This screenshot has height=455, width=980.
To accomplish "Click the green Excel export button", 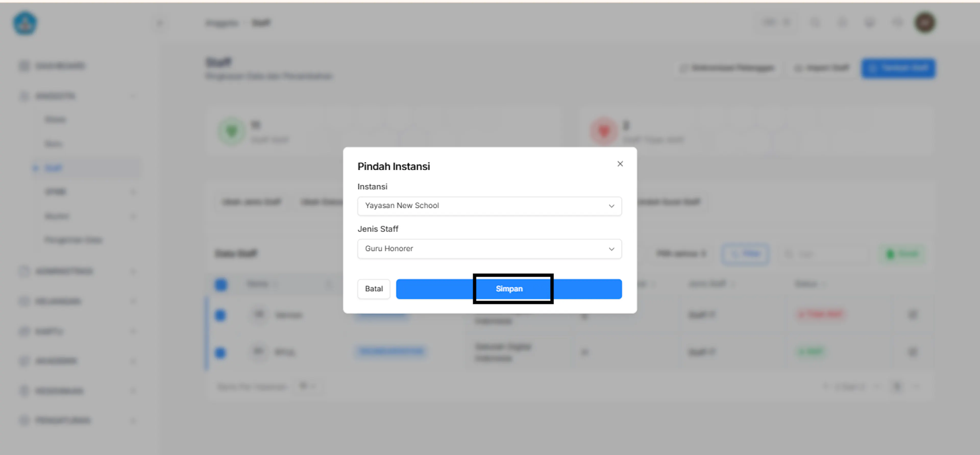I will 902,254.
